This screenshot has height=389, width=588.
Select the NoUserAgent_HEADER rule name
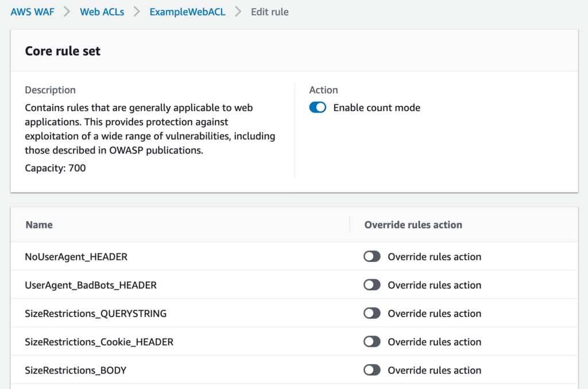pyautogui.click(x=76, y=256)
